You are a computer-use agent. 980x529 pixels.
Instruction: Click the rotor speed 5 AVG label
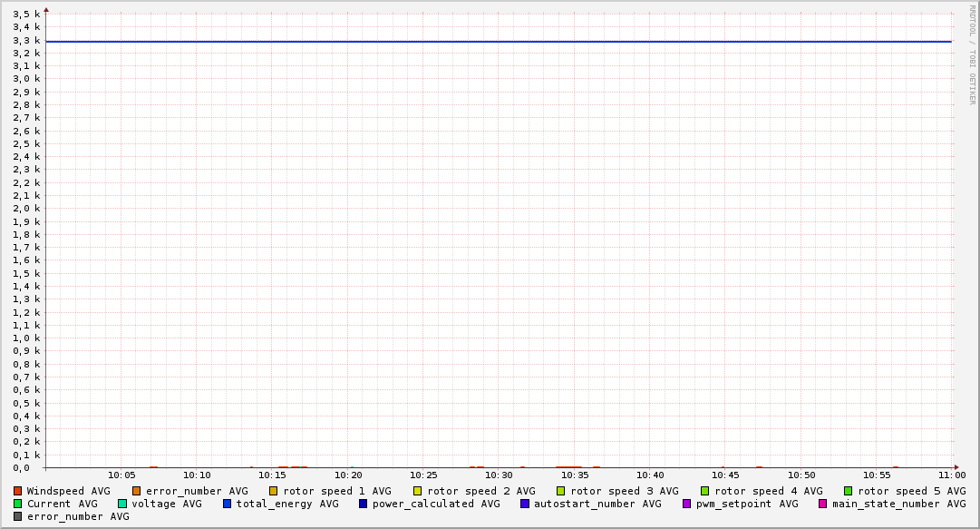click(911, 491)
